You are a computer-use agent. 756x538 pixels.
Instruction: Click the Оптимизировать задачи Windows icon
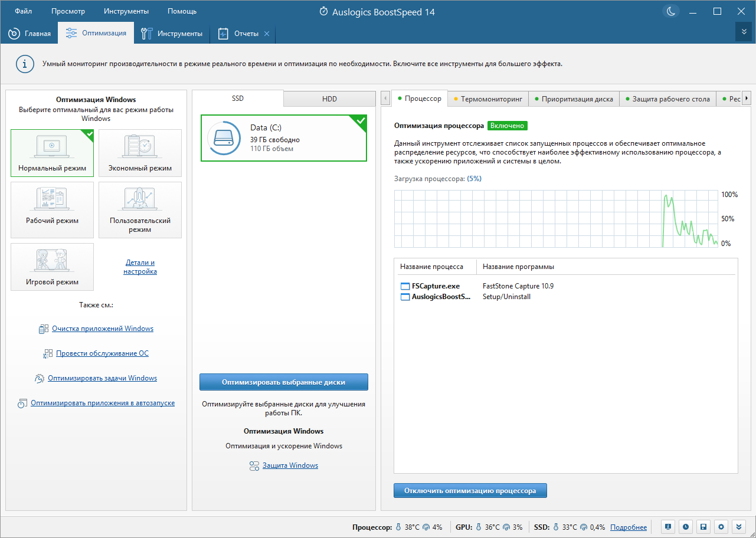coord(39,379)
